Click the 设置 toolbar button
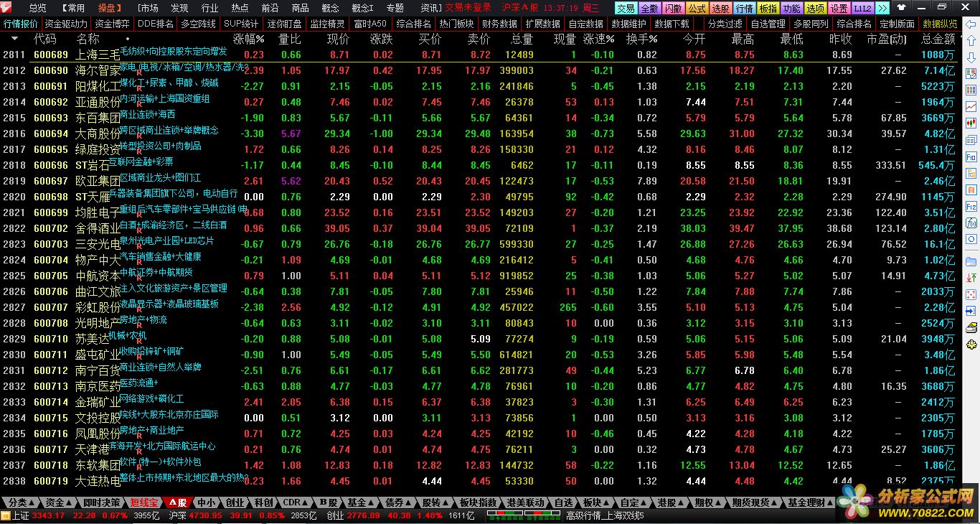980x524 pixels. click(839, 8)
